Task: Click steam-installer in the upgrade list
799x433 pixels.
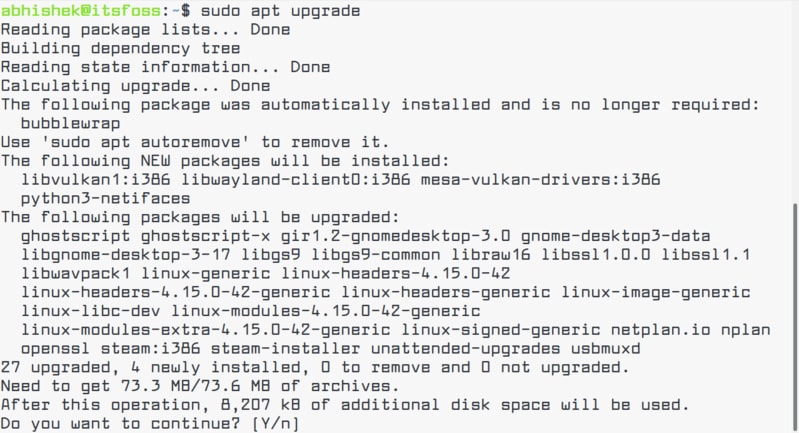Action: [285, 348]
